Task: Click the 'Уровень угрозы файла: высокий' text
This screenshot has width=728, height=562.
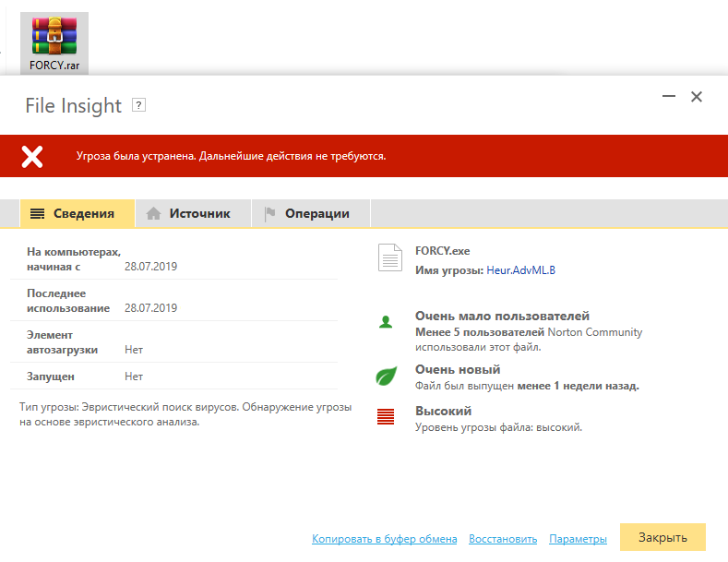Action: pos(498,427)
